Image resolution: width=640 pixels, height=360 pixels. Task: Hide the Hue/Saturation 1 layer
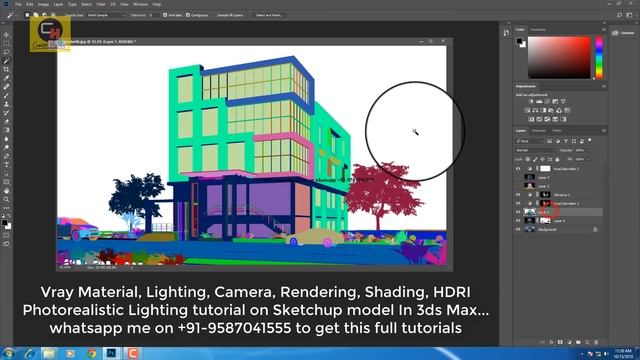518,203
